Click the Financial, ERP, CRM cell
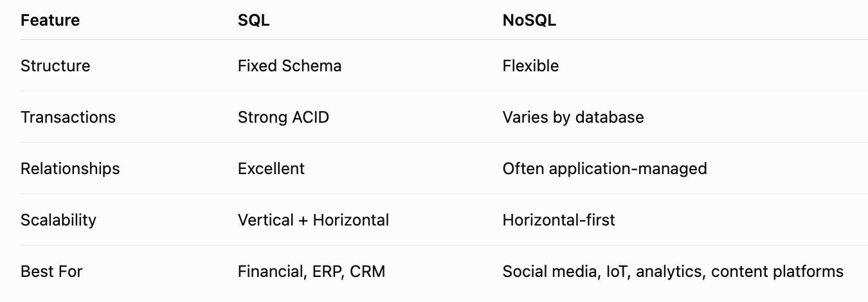 (x=311, y=271)
